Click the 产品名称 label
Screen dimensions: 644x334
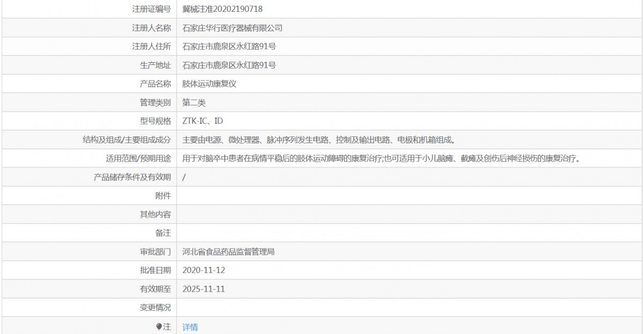click(x=155, y=84)
